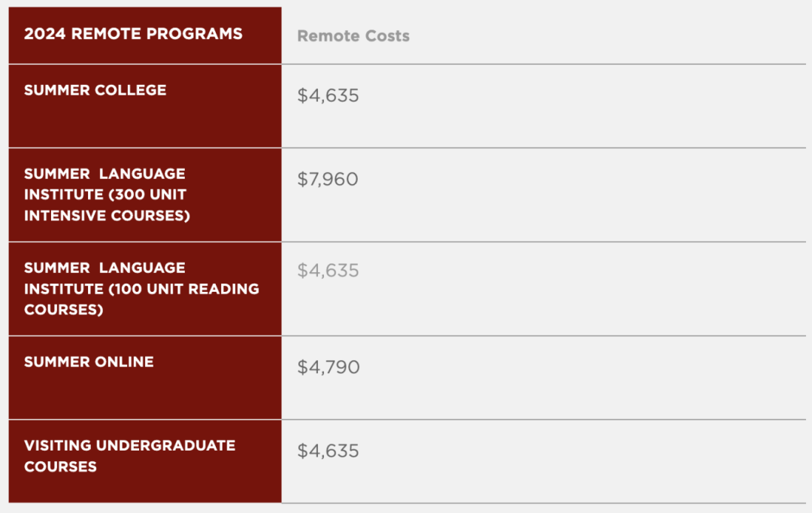Click the word Costs in the header
Image resolution: width=812 pixels, height=513 pixels.
tap(387, 36)
